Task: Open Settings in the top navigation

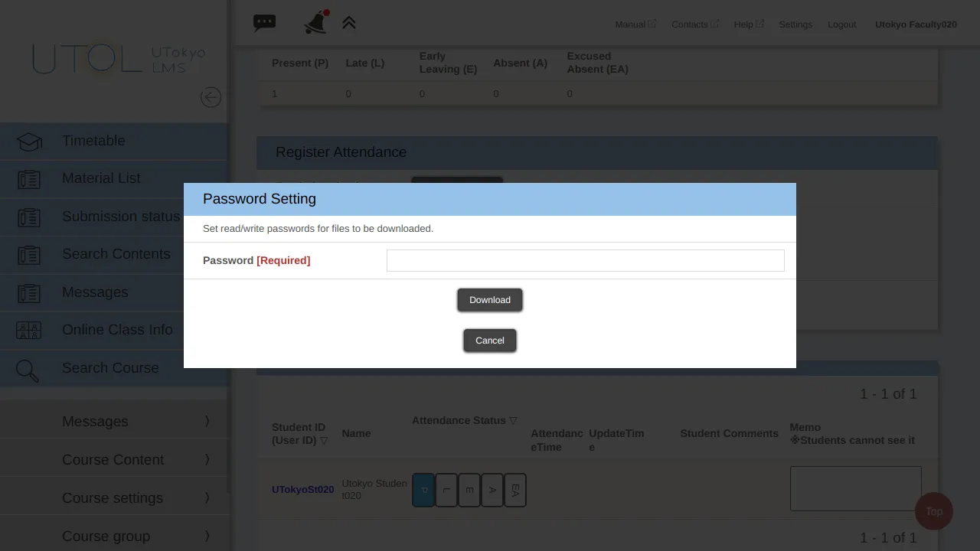Action: (x=795, y=24)
